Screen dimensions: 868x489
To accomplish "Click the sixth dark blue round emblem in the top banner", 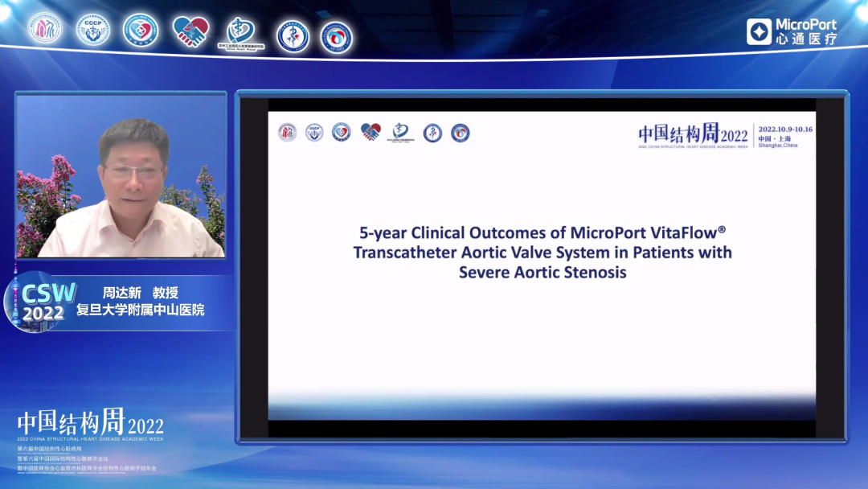I will [293, 36].
